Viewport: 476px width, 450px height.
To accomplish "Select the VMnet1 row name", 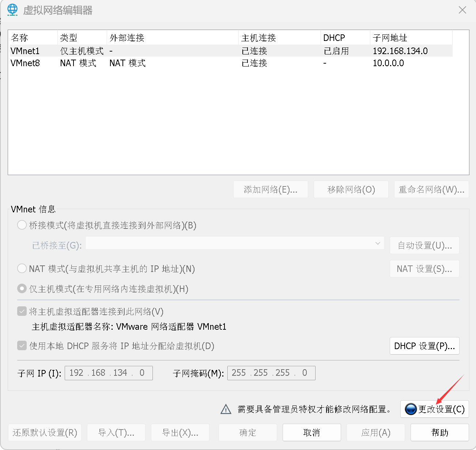I will point(25,51).
